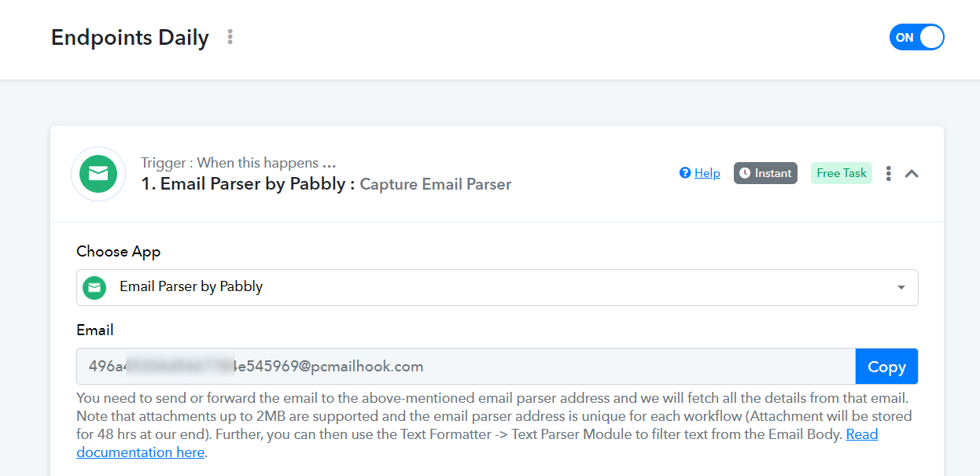The height and width of the screenshot is (476, 980).
Task: Open the Help link
Action: click(707, 173)
